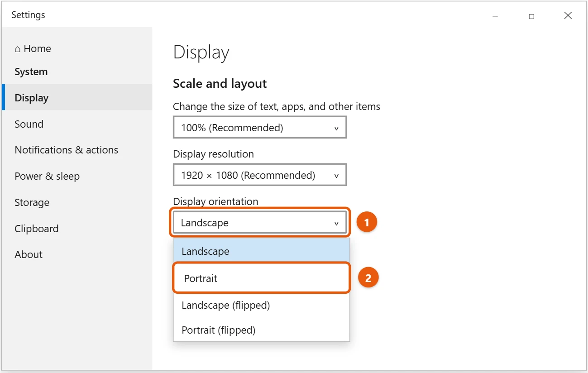This screenshot has height=373, width=588.
Task: Open the About settings page
Action: coord(77,254)
